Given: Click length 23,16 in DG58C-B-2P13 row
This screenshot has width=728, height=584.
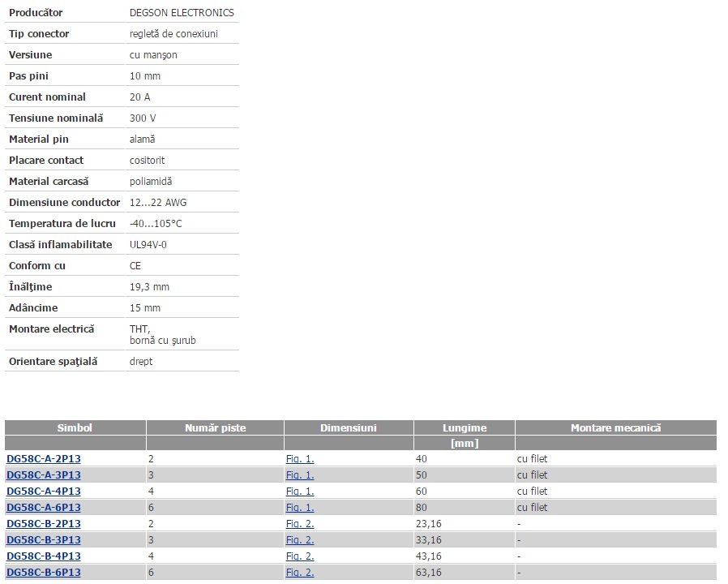Looking at the screenshot, I should tap(429, 524).
